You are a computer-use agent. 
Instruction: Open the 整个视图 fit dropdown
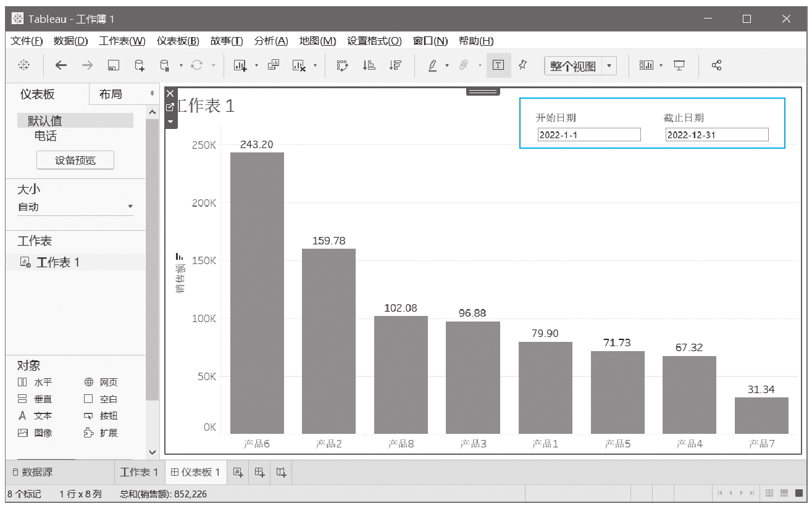[609, 66]
